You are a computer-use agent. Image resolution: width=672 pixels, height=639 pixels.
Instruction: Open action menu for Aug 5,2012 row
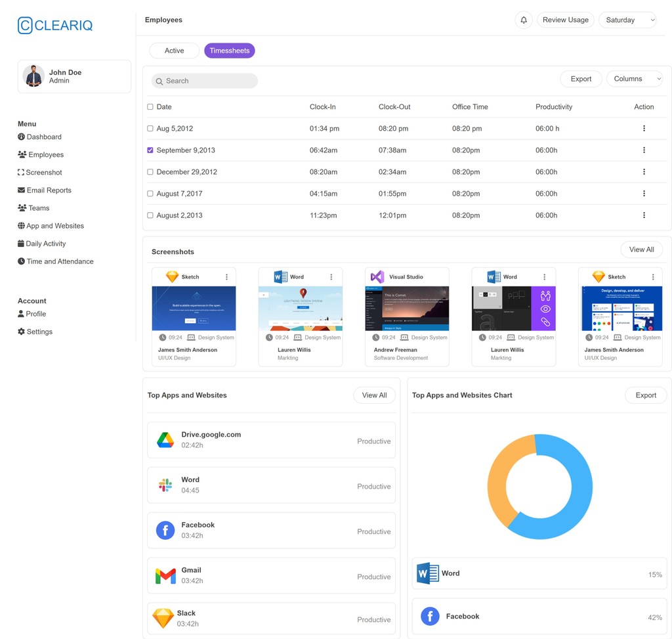(x=644, y=128)
